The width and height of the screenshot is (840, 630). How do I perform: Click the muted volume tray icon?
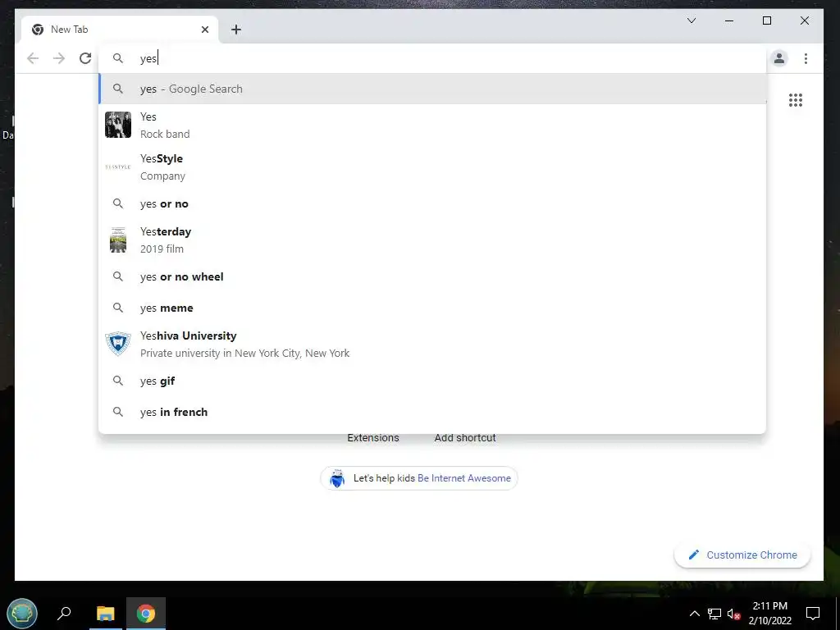[x=734, y=614]
